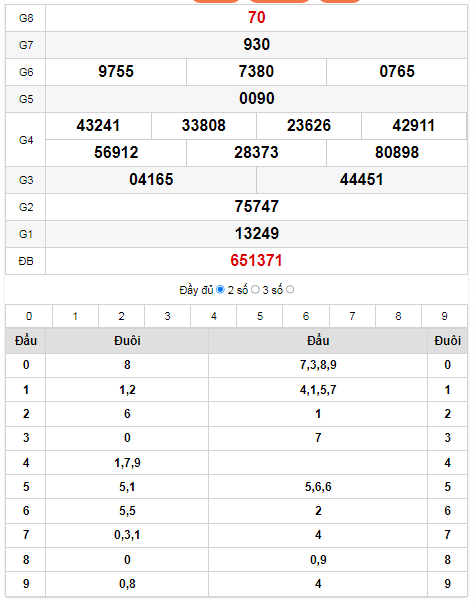Filter results by digit 9
474x605 pixels.
coord(444,316)
